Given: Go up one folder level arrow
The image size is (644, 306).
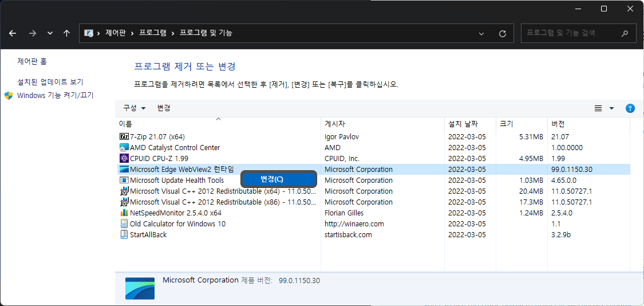Looking at the screenshot, I should pos(67,33).
